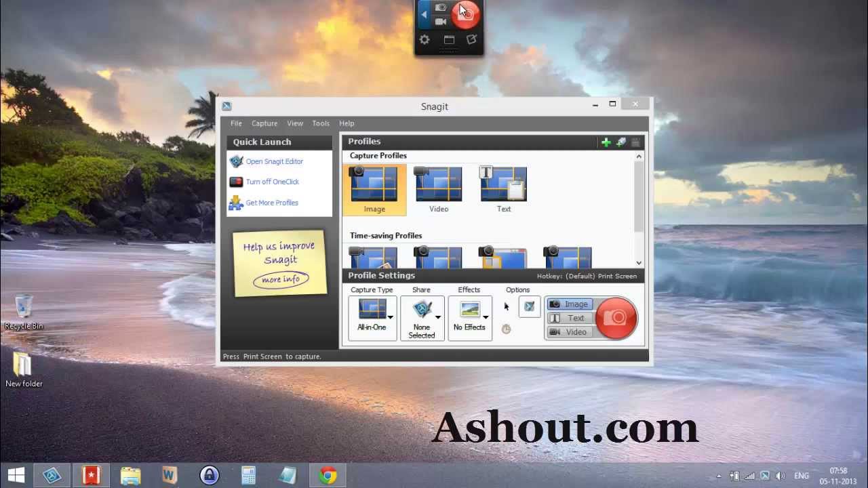Open Calculator from the taskbar
Viewport: 868px width, 488px height.
(249, 476)
